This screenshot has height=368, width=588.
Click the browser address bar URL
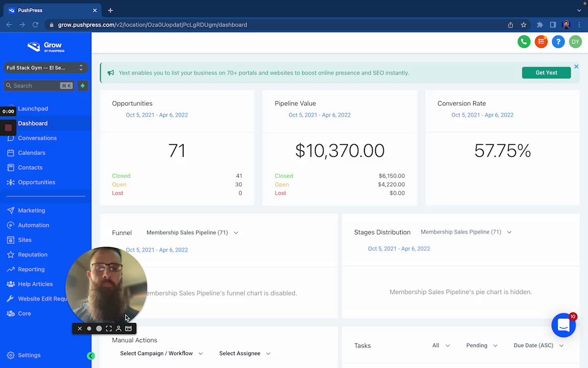point(152,25)
